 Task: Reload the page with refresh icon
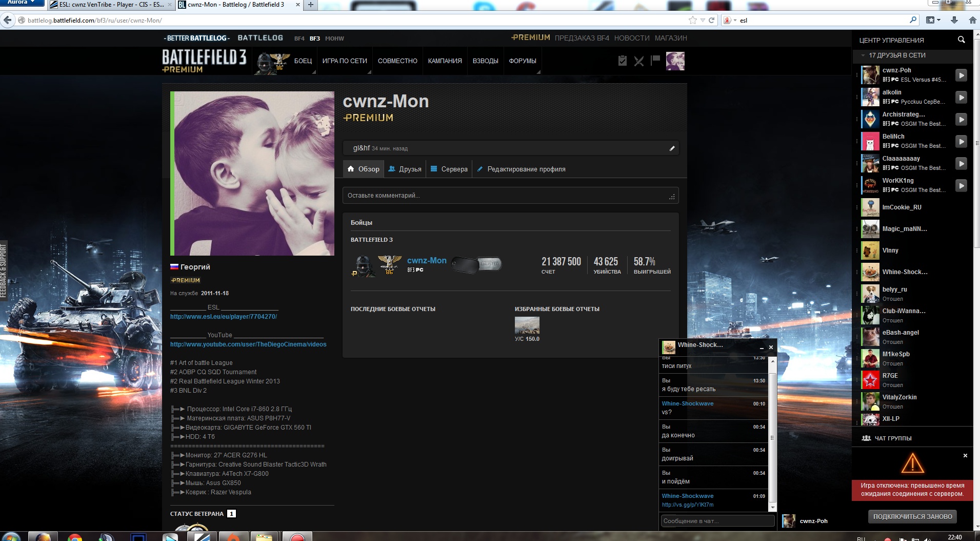coord(712,21)
